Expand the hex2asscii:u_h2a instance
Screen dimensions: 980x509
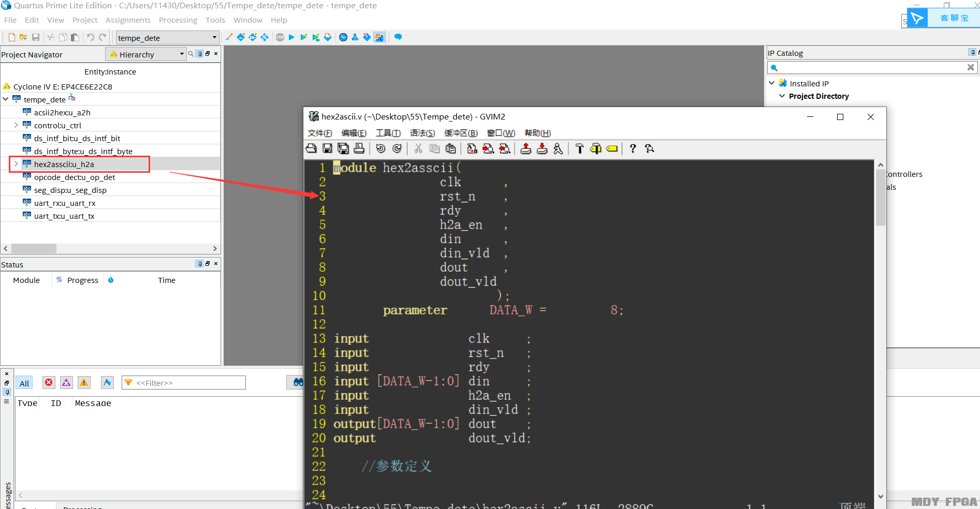pyautogui.click(x=16, y=164)
